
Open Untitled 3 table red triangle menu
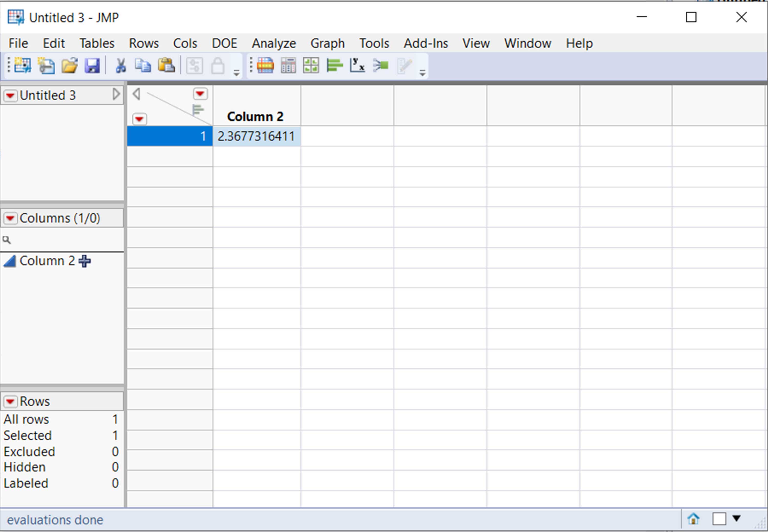coord(10,96)
